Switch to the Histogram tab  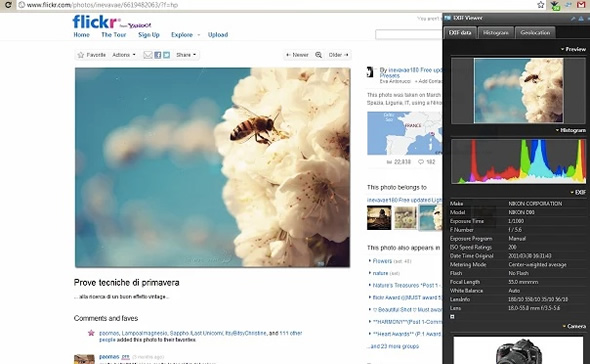[x=496, y=33]
